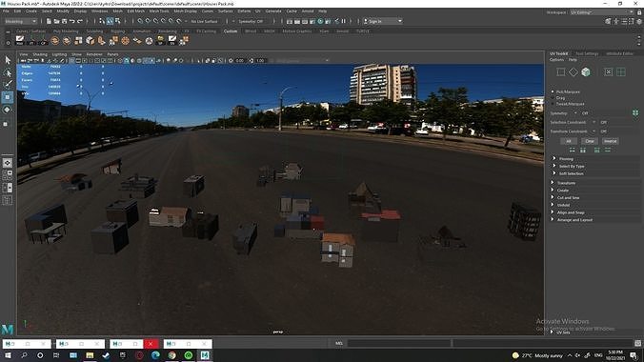Click the last icon on the Custom shelf
Image resolution: width=644 pixels, height=362 pixels.
(x=184, y=40)
